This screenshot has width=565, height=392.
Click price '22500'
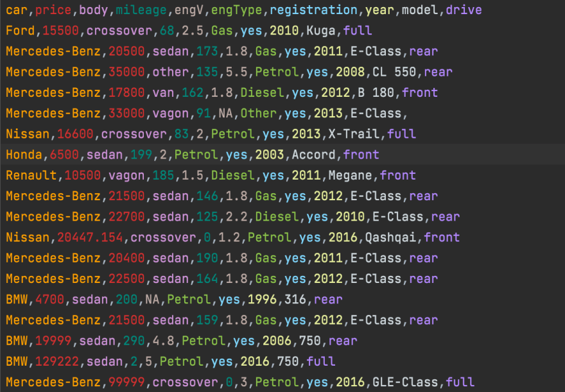click(126, 279)
